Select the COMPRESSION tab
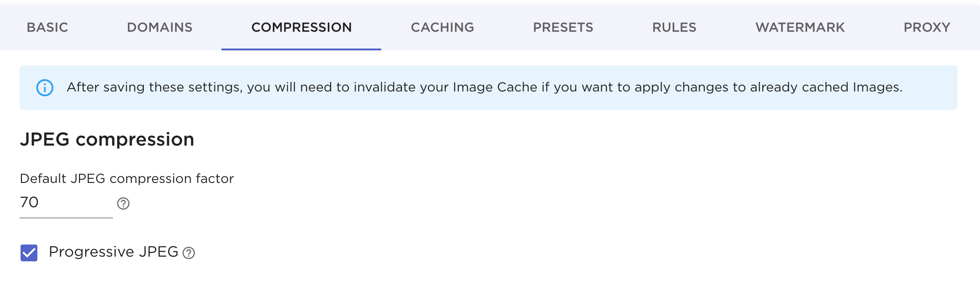The height and width of the screenshot is (294, 980). 301,28
